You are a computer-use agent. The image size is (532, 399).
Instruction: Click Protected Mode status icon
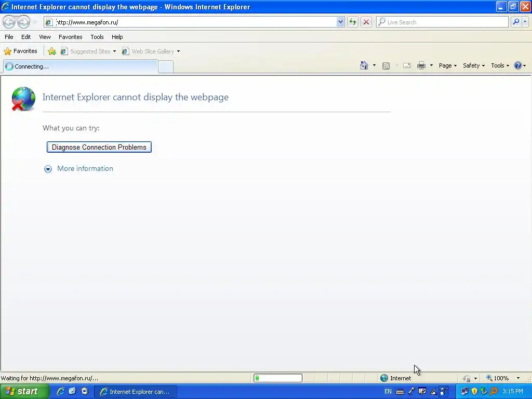click(467, 378)
